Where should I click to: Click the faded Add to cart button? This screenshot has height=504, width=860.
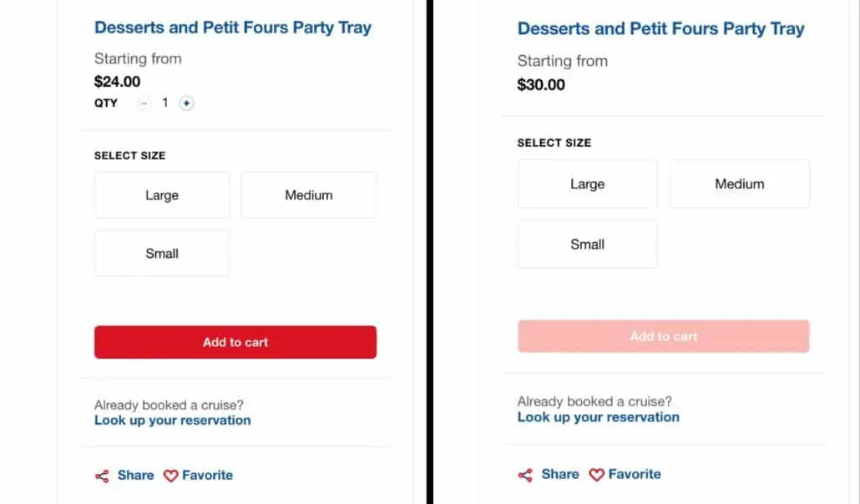pos(663,336)
